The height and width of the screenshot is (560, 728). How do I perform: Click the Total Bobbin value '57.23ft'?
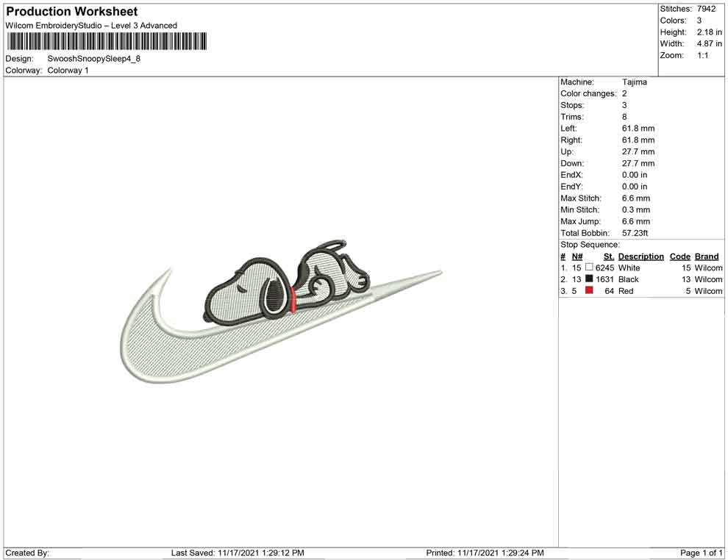pyautogui.click(x=635, y=233)
